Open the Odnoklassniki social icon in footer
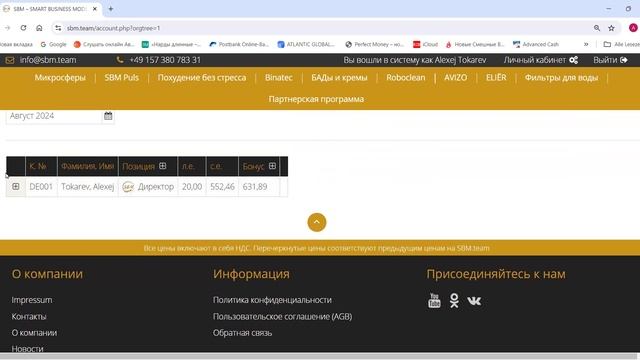Screen dimensions: 640x360 (x=454, y=300)
